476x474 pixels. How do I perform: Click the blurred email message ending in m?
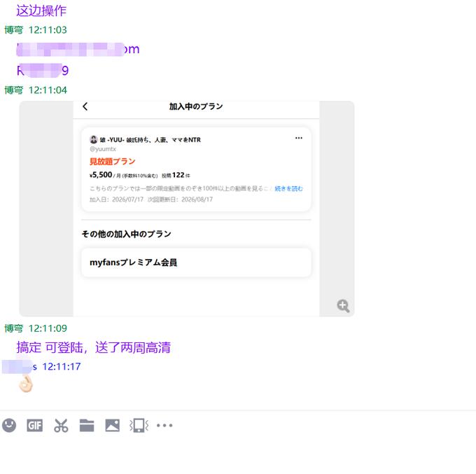78,49
